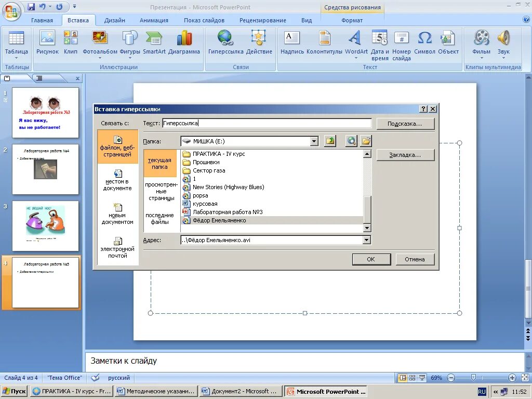Image resolution: width=532 pixels, height=399 pixels.
Task: Open the customize quick access toolbar arrow
Action: (x=74, y=6)
